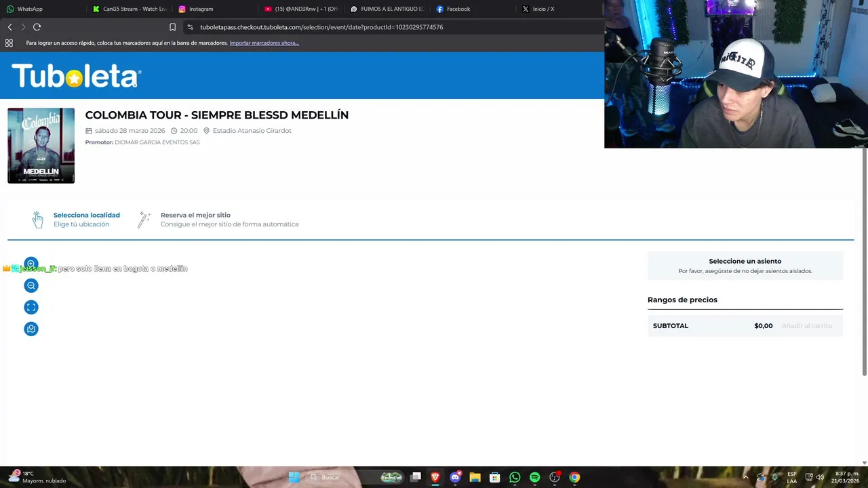Click 'Importar marcadores ahora...' link
This screenshot has height=488, width=868.
[264, 43]
